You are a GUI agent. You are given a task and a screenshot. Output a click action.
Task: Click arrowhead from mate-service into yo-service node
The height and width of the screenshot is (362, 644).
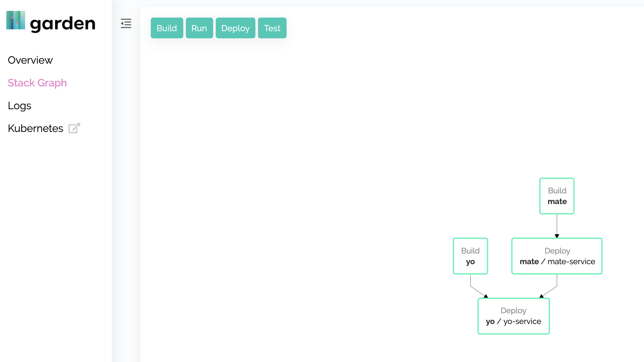point(541,296)
